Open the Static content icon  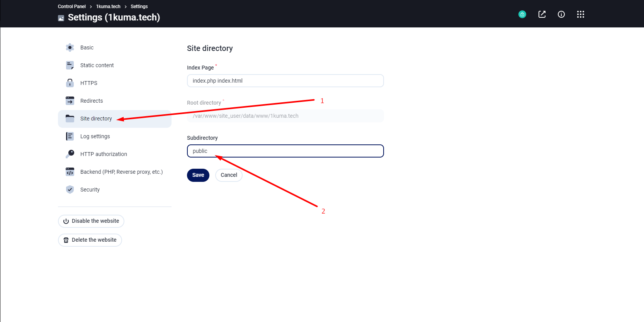[x=70, y=65]
